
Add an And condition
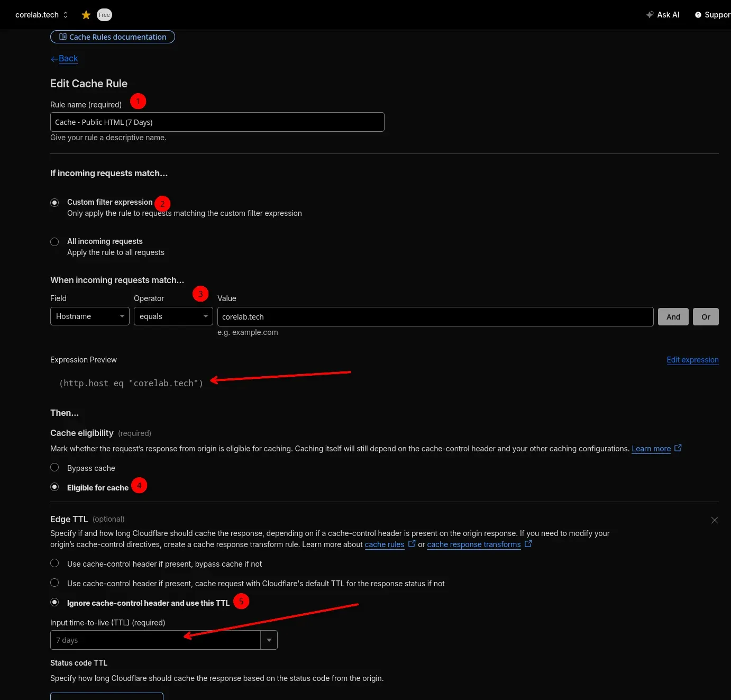click(673, 317)
